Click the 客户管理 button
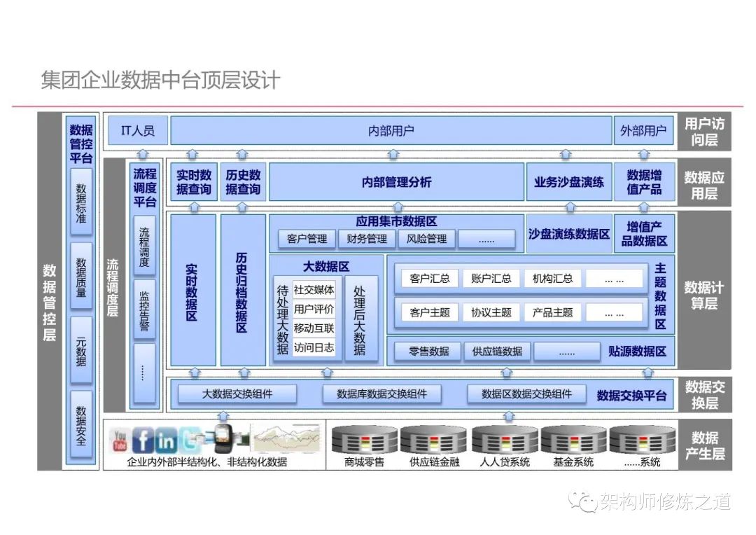 click(307, 239)
